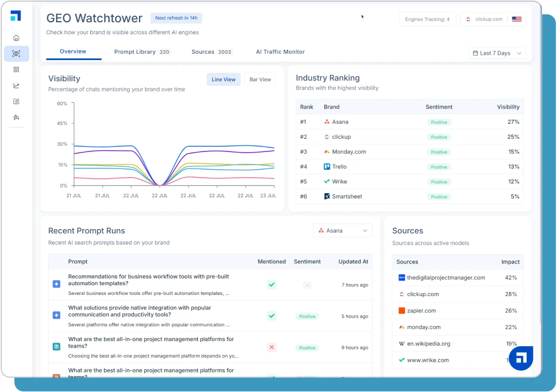This screenshot has height=392, width=557.
Task: Click the Impact column header in Sources
Action: (510, 262)
